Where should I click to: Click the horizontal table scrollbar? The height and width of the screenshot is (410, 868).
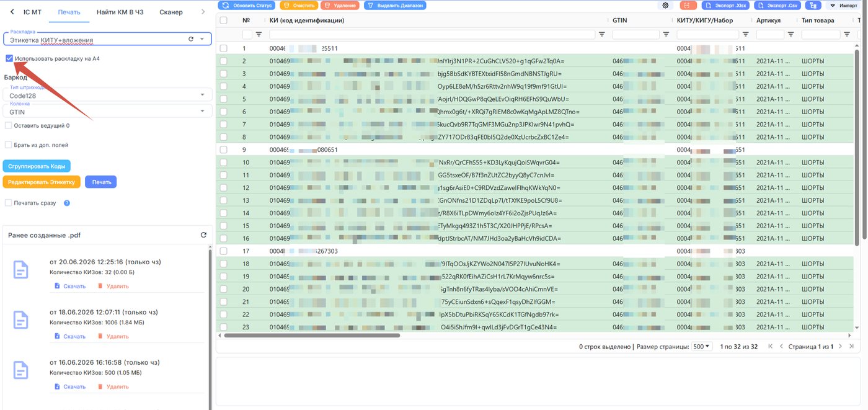point(312,336)
